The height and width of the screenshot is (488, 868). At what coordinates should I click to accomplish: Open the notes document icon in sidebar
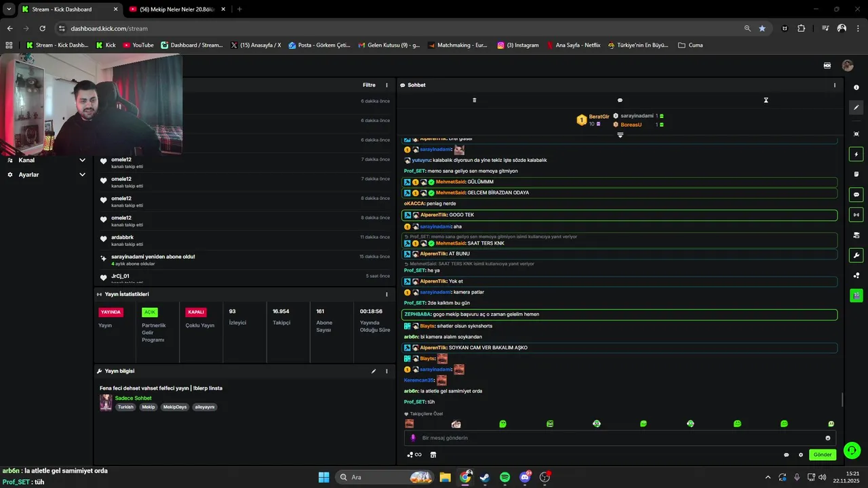[x=856, y=174]
